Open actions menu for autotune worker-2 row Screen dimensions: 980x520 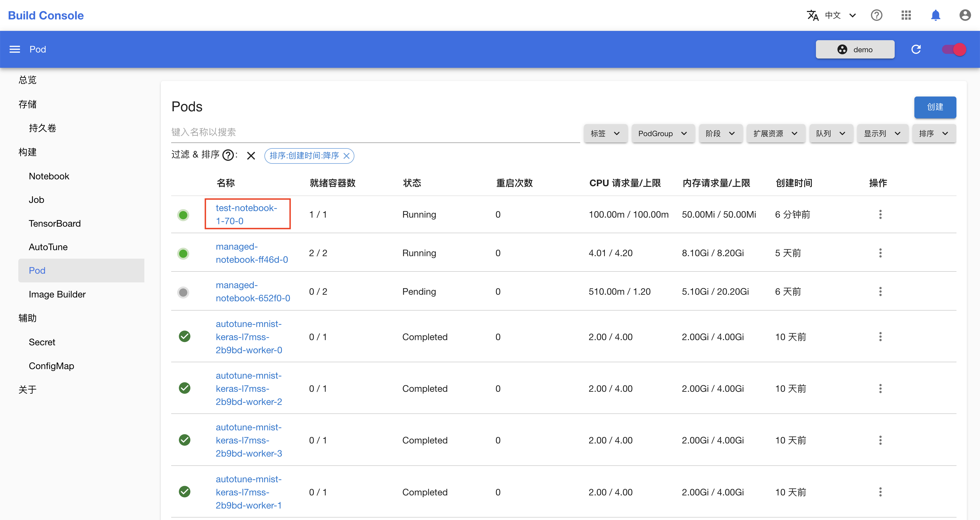click(880, 388)
